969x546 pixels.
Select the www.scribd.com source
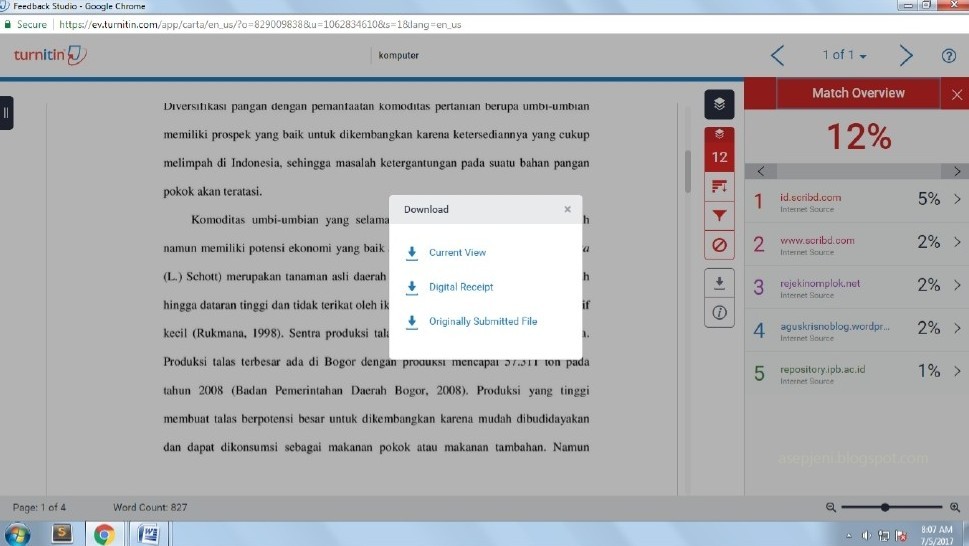(817, 240)
